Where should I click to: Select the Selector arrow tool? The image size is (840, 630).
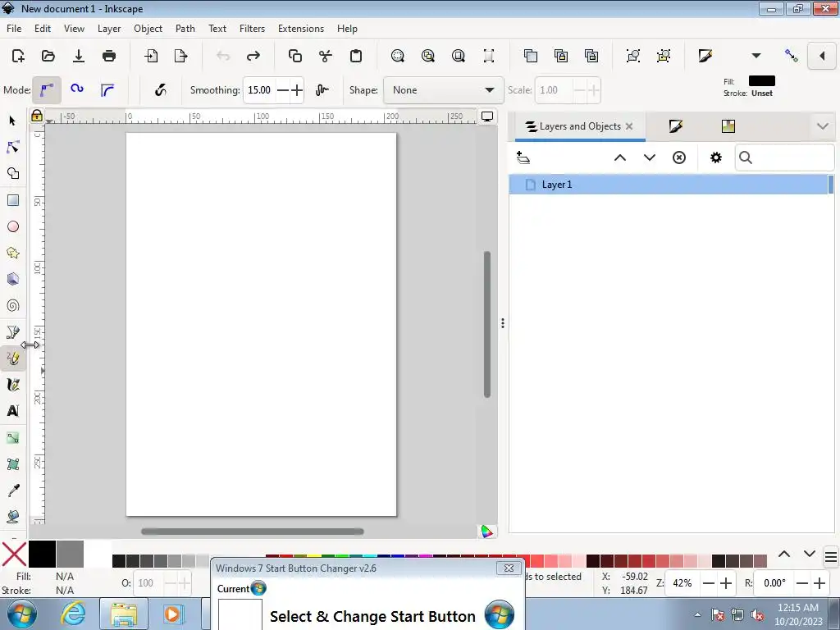13,121
